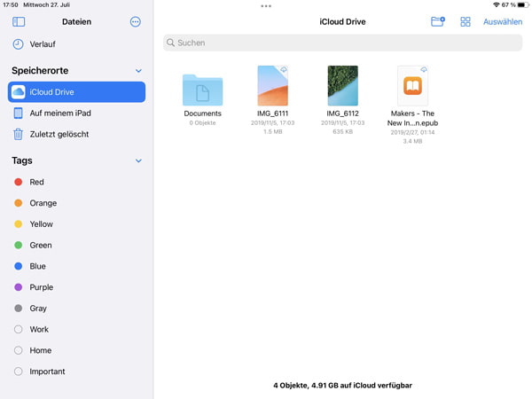Click the Verlauf clock icon
532x399 pixels.
click(18, 44)
